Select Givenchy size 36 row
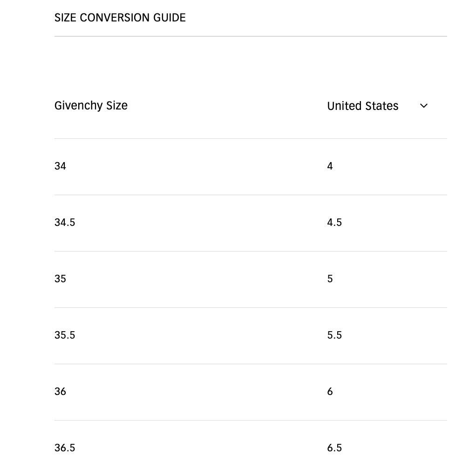 pos(251,392)
